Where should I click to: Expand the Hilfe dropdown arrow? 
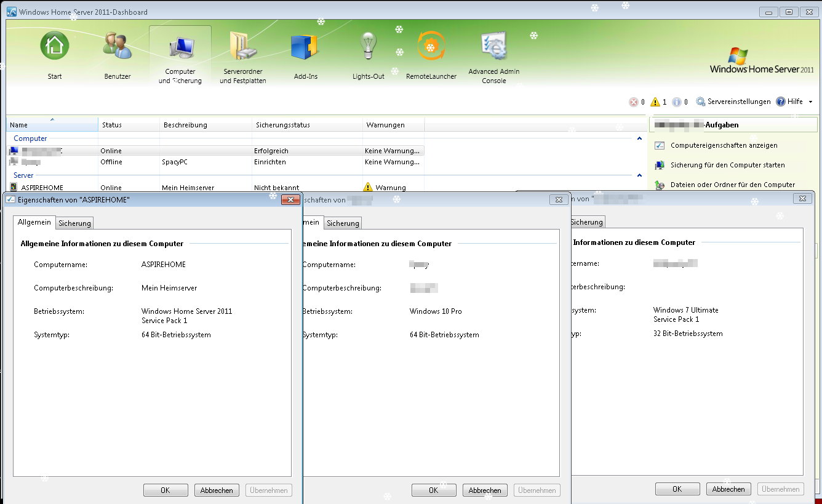[x=810, y=102]
